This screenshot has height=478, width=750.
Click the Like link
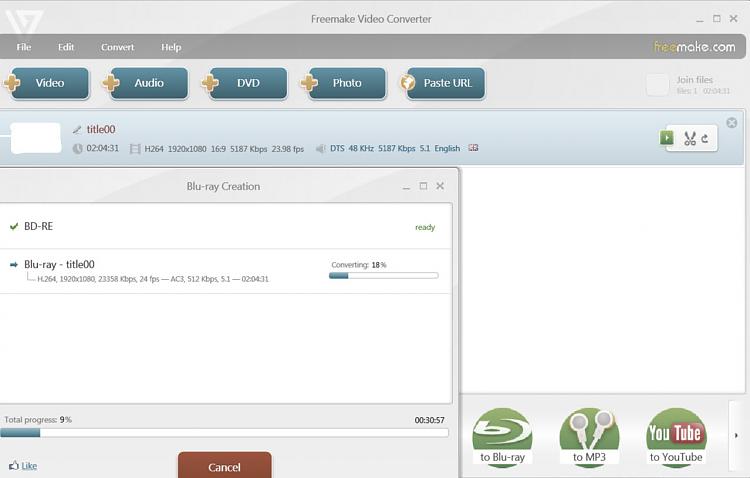[x=29, y=466]
